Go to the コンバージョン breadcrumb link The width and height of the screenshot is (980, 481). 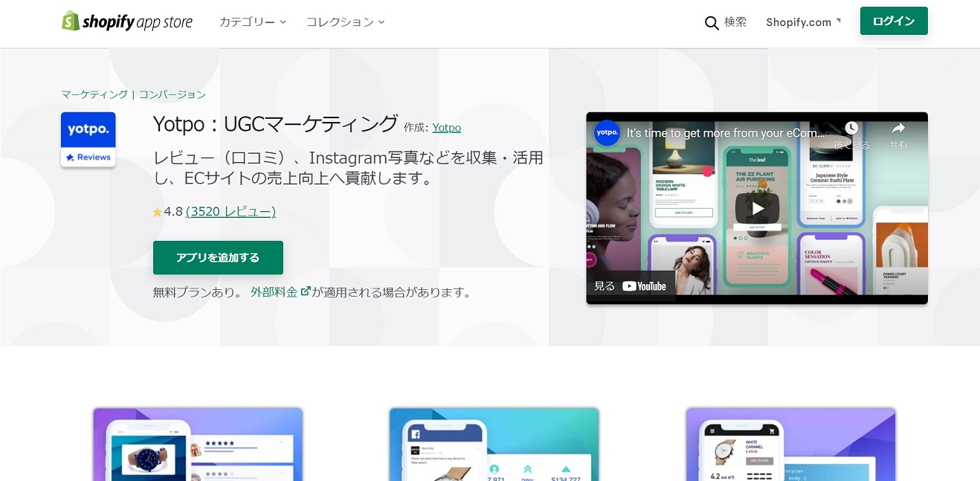coord(173,94)
